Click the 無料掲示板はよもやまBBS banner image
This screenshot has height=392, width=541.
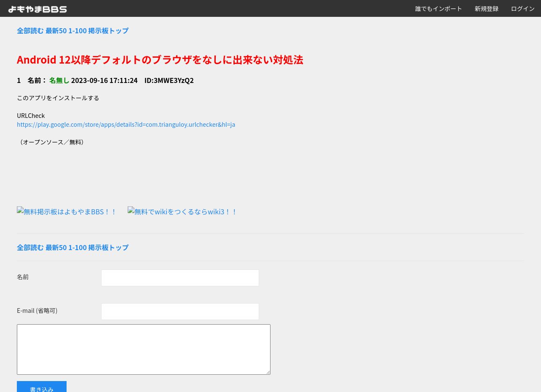(x=67, y=211)
